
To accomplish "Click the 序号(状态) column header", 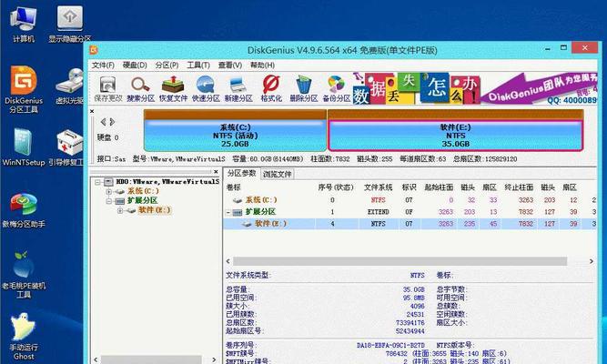I will 336,187.
